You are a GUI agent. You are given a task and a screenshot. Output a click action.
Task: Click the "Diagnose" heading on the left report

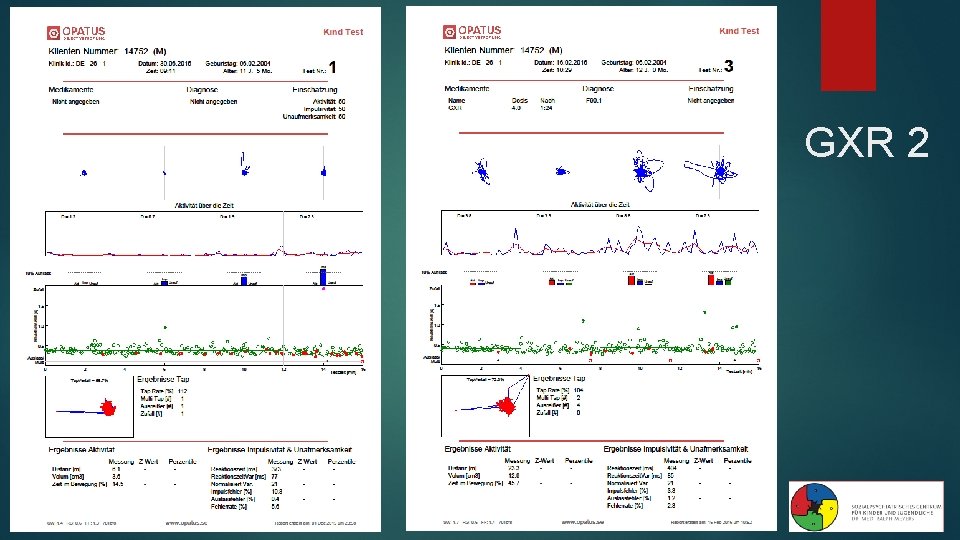click(202, 89)
